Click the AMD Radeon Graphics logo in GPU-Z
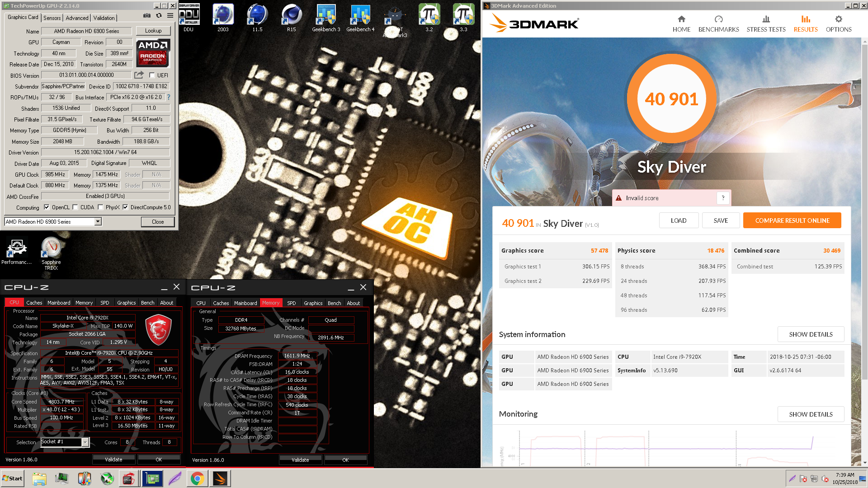Screen dimensions: 868x488 pyautogui.click(x=153, y=53)
